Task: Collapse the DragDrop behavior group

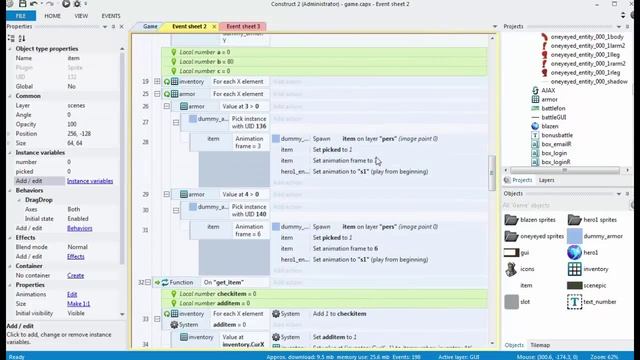Action: tap(19, 200)
